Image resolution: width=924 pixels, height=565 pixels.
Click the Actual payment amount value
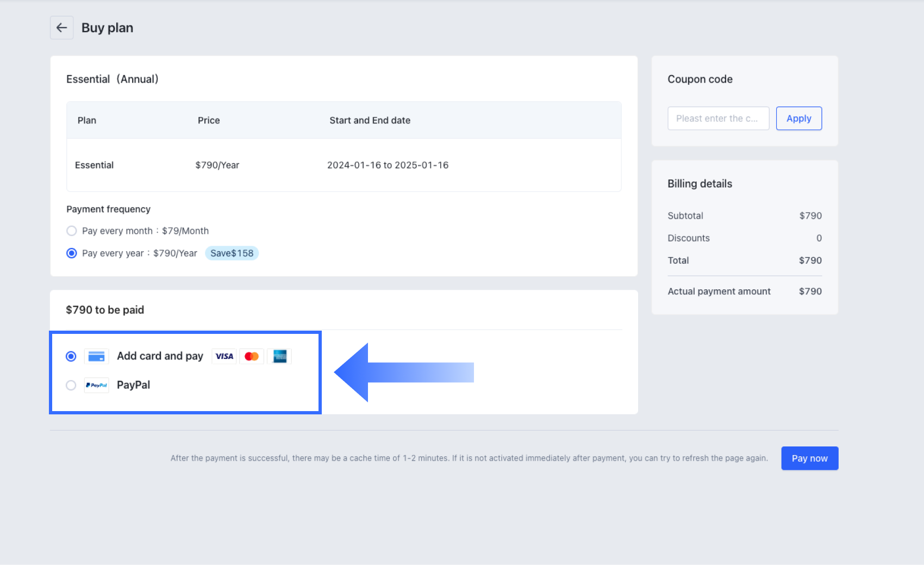click(810, 291)
